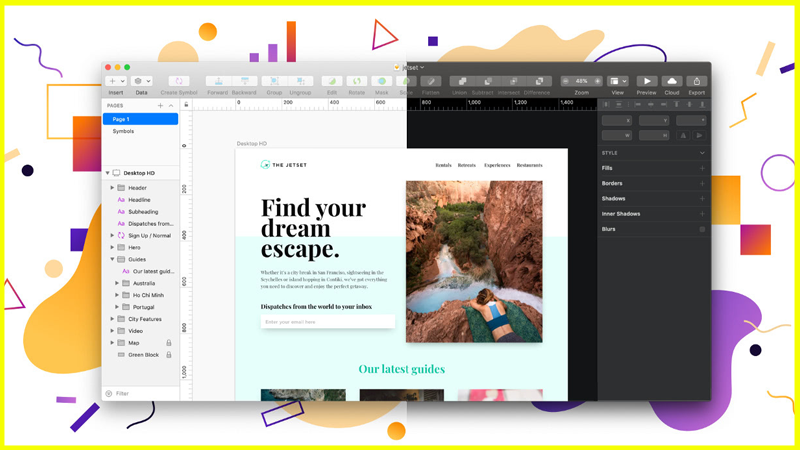Viewport: 800px width, 450px height.
Task: Click the Export toolbar icon
Action: 696,81
